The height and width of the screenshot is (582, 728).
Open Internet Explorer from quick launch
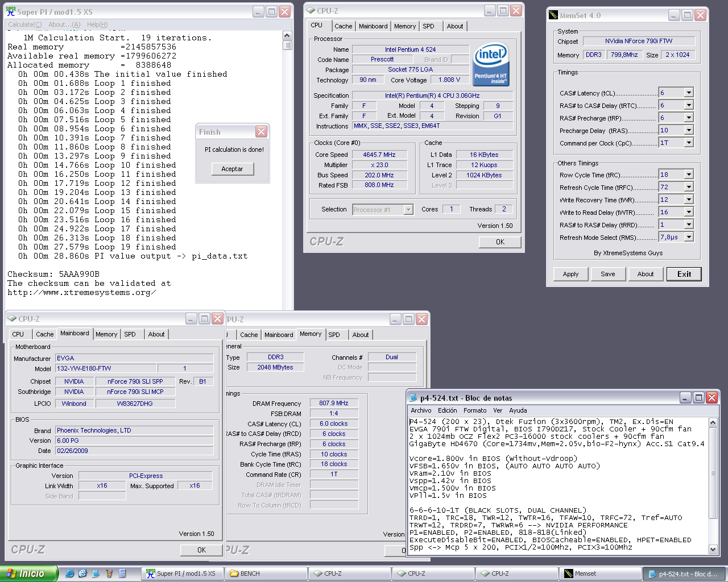(69, 573)
